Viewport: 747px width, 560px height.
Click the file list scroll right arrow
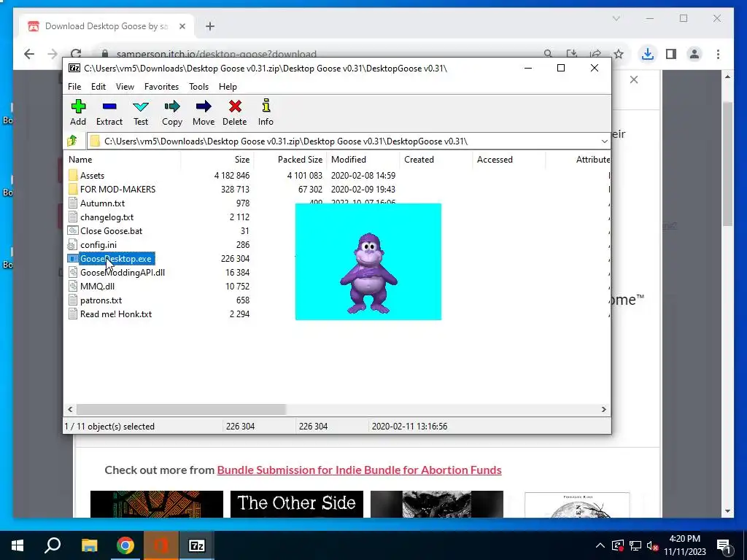pos(603,409)
